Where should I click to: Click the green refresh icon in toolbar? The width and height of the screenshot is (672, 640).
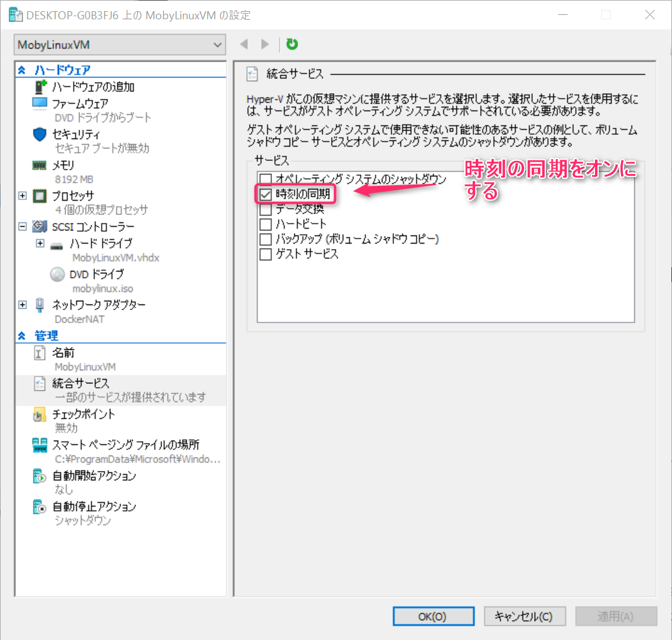click(x=292, y=44)
